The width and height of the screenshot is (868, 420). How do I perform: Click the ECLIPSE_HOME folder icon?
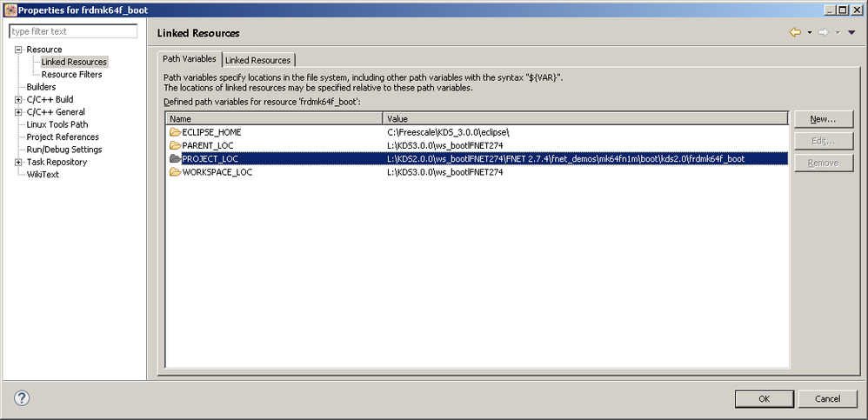click(175, 132)
